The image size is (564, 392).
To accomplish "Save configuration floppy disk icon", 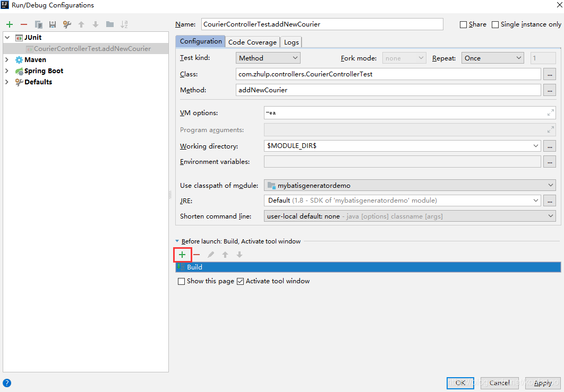I will [x=53, y=24].
